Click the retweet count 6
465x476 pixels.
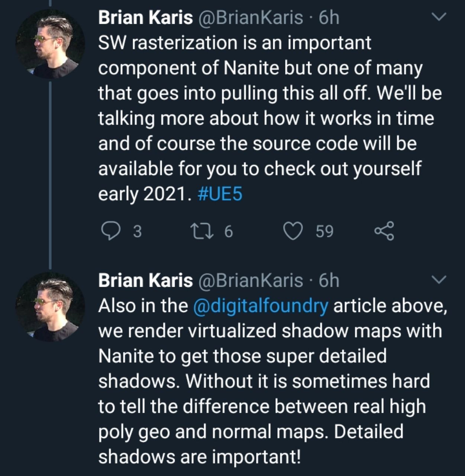(228, 232)
